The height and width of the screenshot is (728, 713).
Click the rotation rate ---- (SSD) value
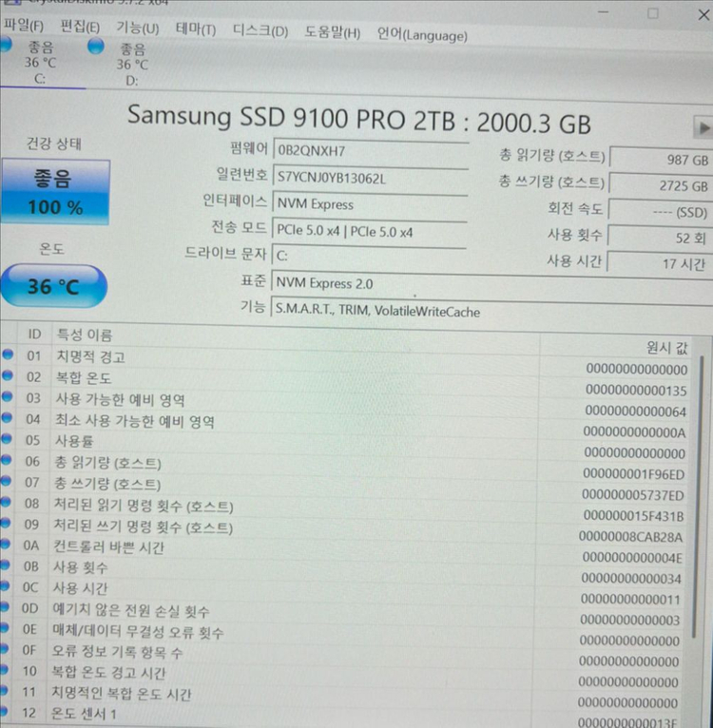[660, 212]
